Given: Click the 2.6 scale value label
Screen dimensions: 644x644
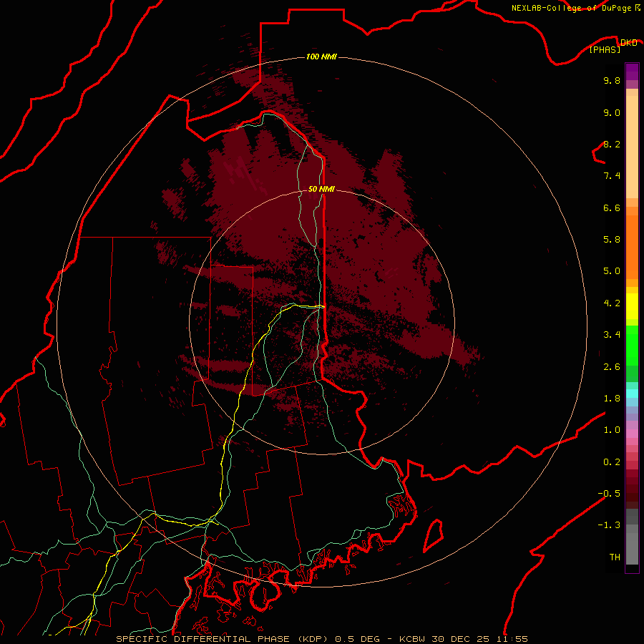Looking at the screenshot, I should coord(612,367).
